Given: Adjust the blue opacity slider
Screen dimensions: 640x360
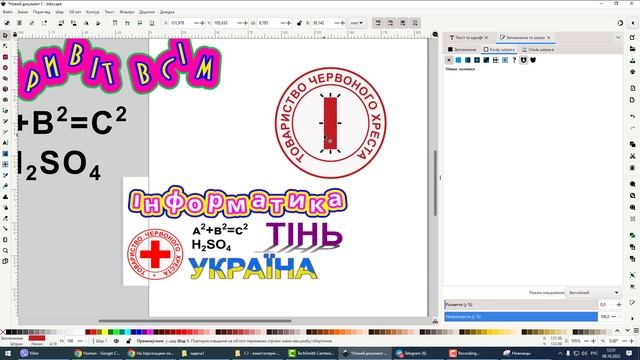Looking at the screenshot, I should (521, 316).
